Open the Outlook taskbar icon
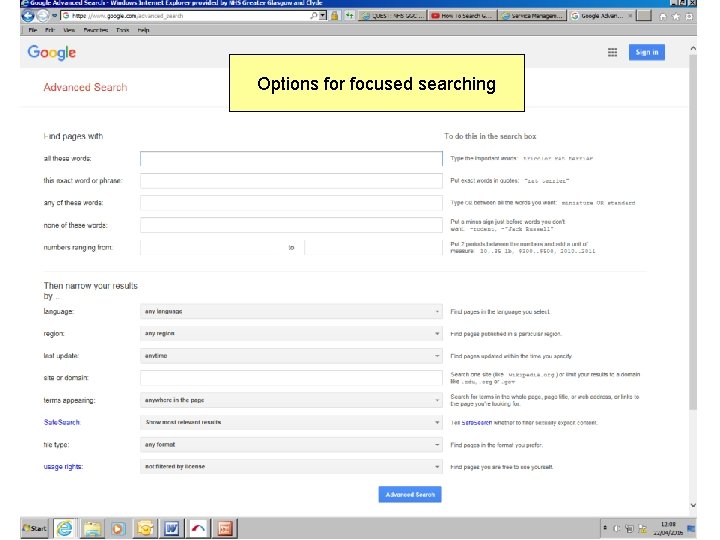Viewport: 720px width, 540px height. point(145,529)
